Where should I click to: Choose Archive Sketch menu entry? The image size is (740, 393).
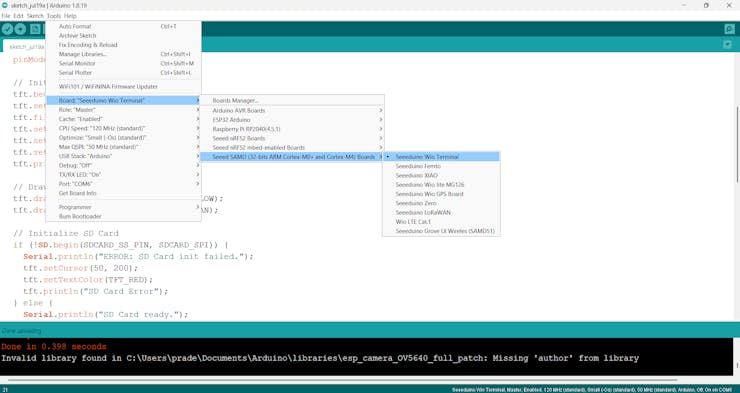click(123, 36)
